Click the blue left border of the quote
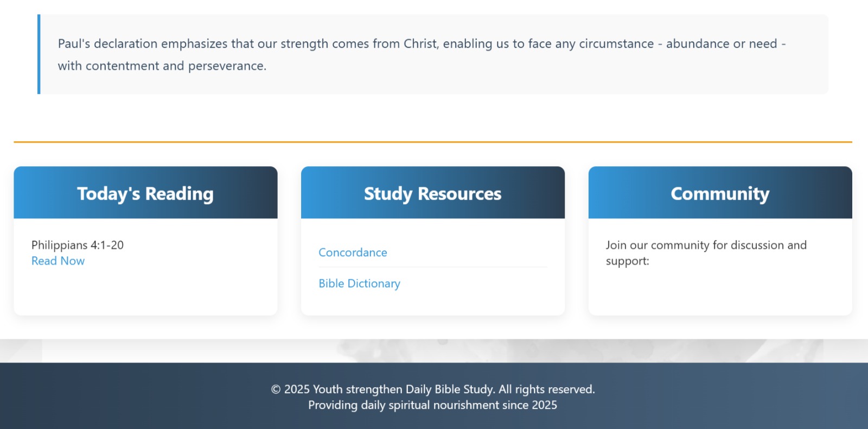This screenshot has width=868, height=429. (39, 54)
